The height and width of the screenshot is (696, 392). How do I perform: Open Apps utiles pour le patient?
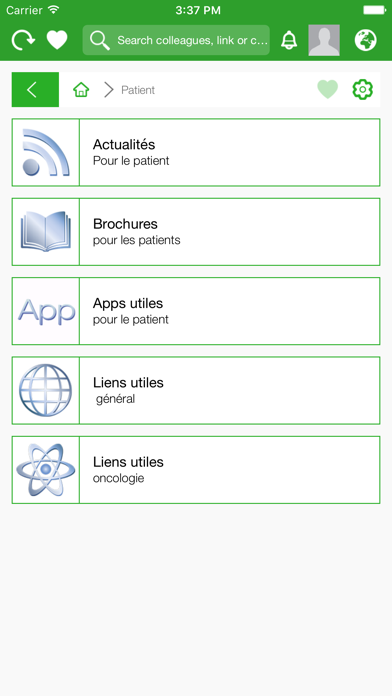coord(196,311)
